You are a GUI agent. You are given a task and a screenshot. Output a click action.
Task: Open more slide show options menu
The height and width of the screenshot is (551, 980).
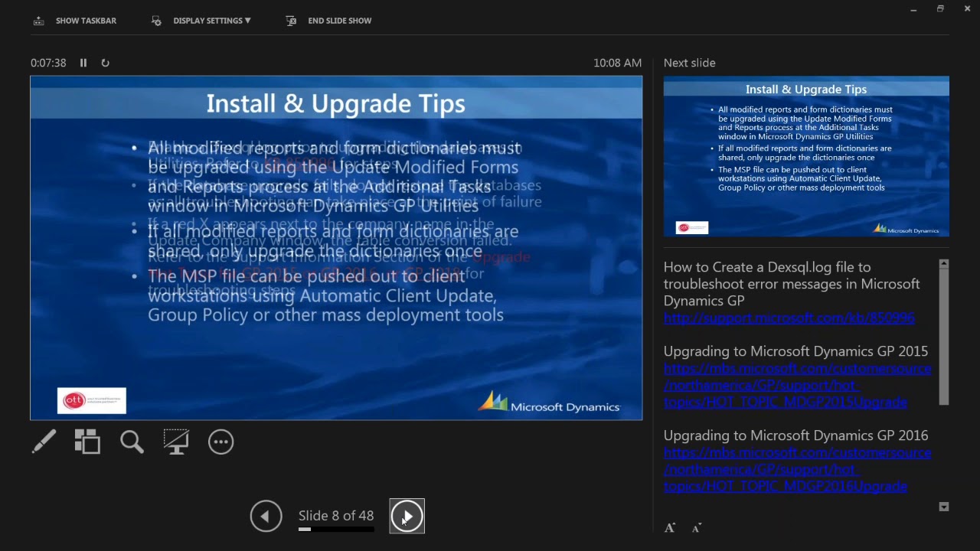pyautogui.click(x=220, y=442)
